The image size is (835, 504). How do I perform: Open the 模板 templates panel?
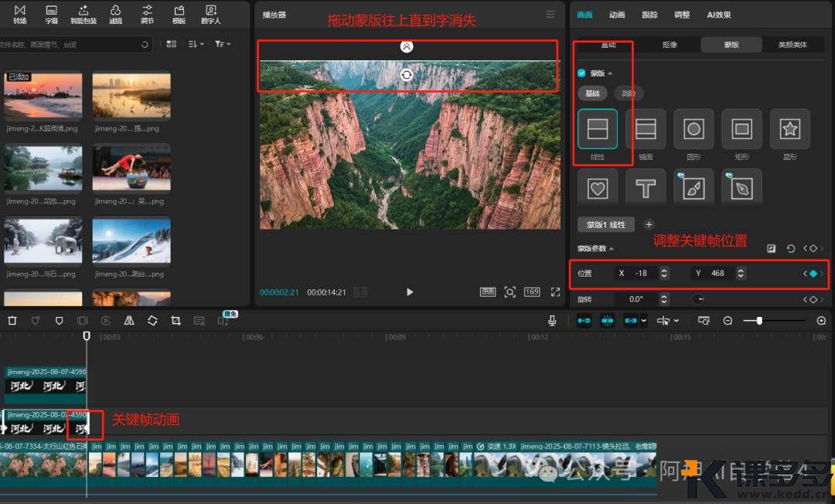(x=179, y=15)
